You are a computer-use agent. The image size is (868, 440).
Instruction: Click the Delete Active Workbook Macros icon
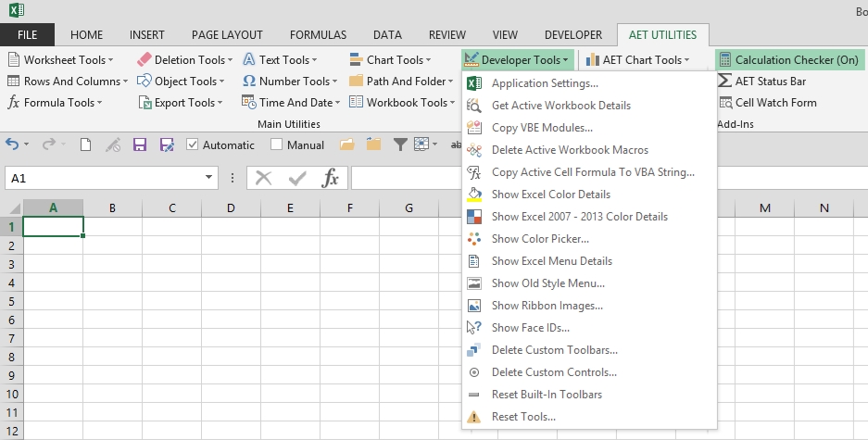pyautogui.click(x=474, y=149)
